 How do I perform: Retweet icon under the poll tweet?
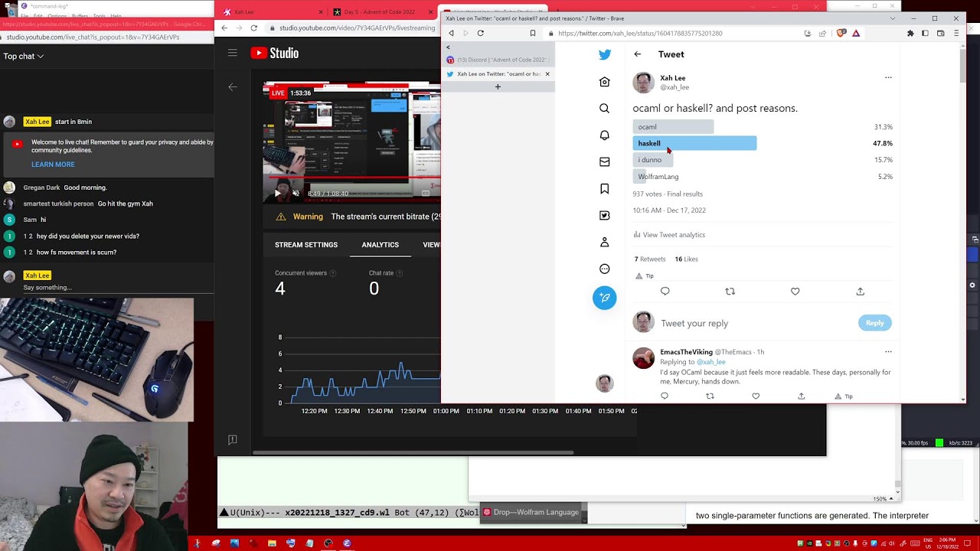[730, 292]
